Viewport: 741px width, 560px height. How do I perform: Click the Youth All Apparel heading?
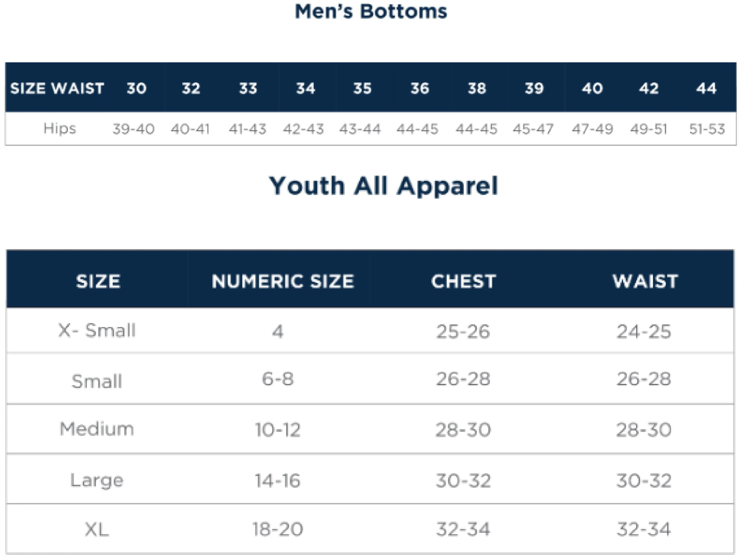(x=384, y=186)
